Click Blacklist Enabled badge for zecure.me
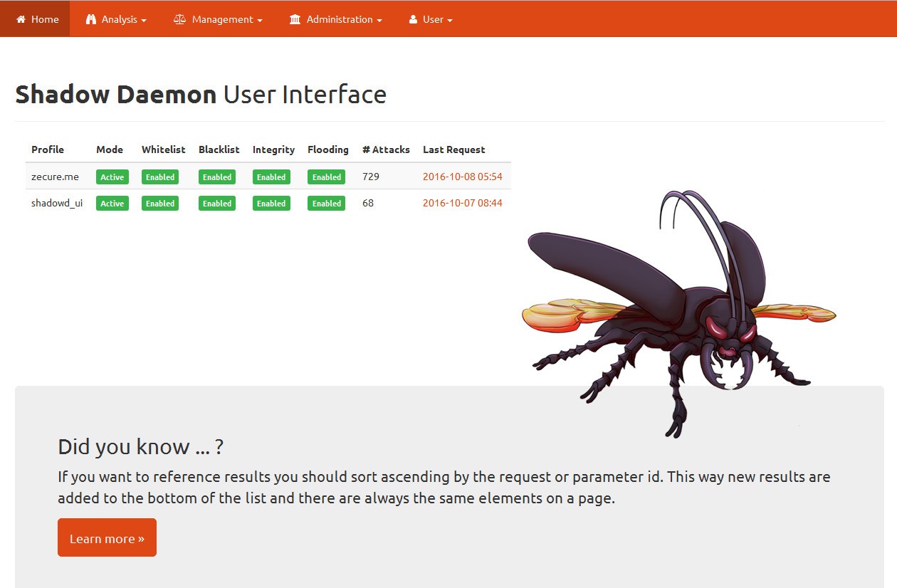Image resolution: width=897 pixels, height=588 pixels. tap(217, 177)
